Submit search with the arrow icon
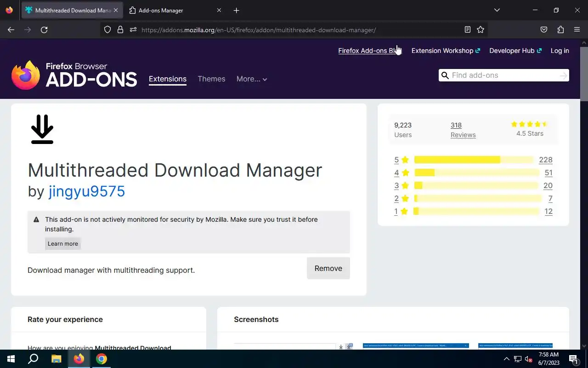 [563, 75]
